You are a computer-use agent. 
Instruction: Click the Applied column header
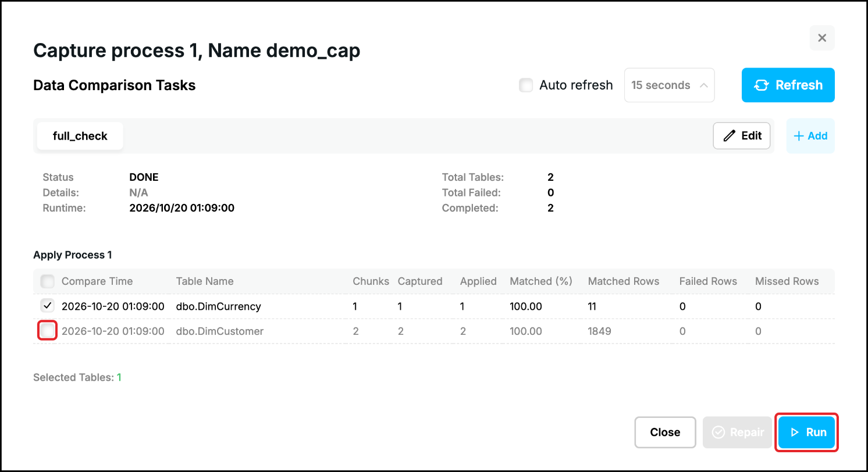pos(478,281)
